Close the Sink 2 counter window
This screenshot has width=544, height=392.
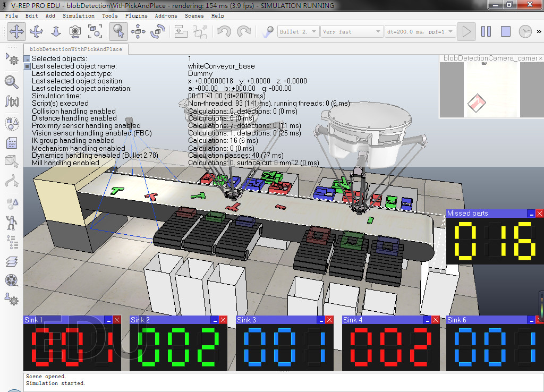[x=223, y=320]
